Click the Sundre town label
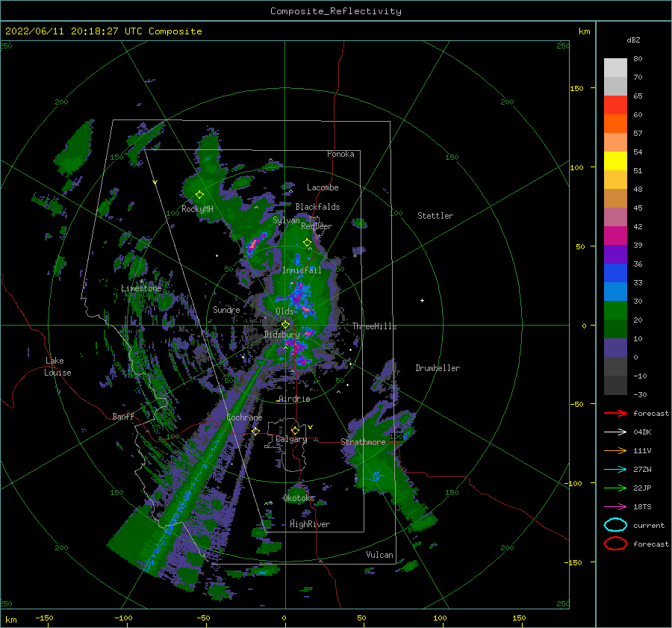672x628 pixels. [x=226, y=309]
